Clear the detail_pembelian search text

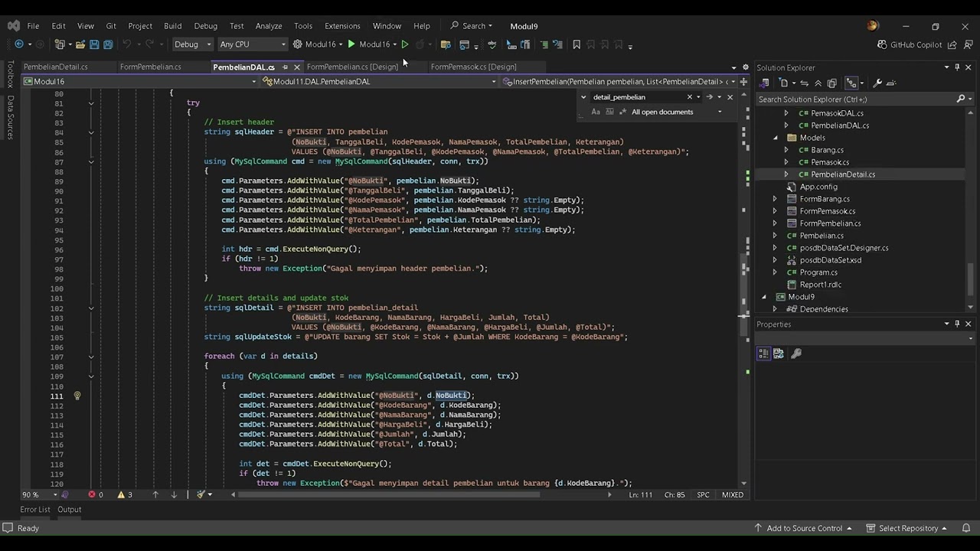(x=689, y=97)
